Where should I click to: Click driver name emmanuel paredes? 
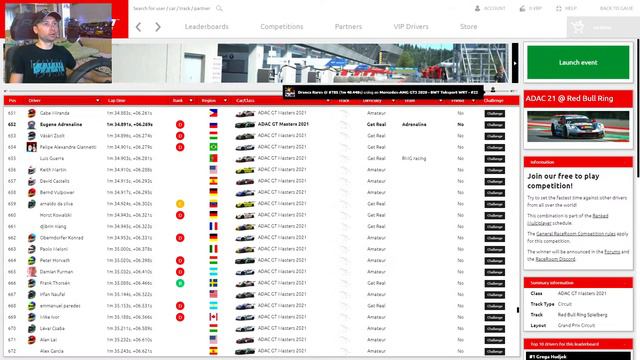pyautogui.click(x=60, y=306)
